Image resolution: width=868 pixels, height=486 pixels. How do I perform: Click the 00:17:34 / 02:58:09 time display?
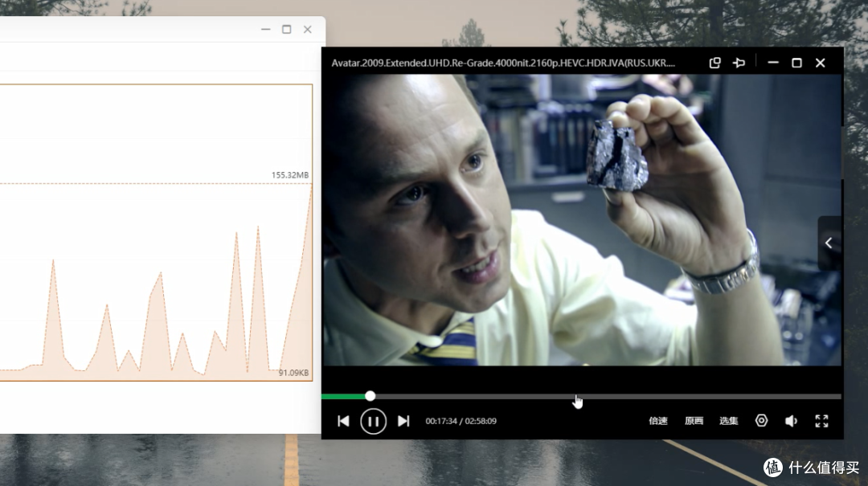461,421
